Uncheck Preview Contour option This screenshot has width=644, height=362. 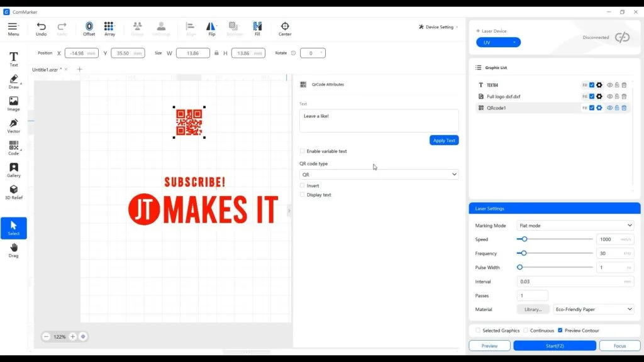[560, 331]
